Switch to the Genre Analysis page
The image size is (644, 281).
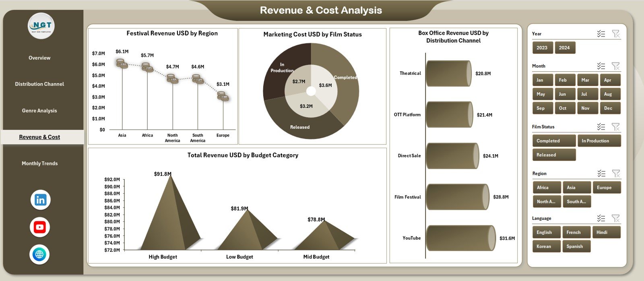click(39, 111)
